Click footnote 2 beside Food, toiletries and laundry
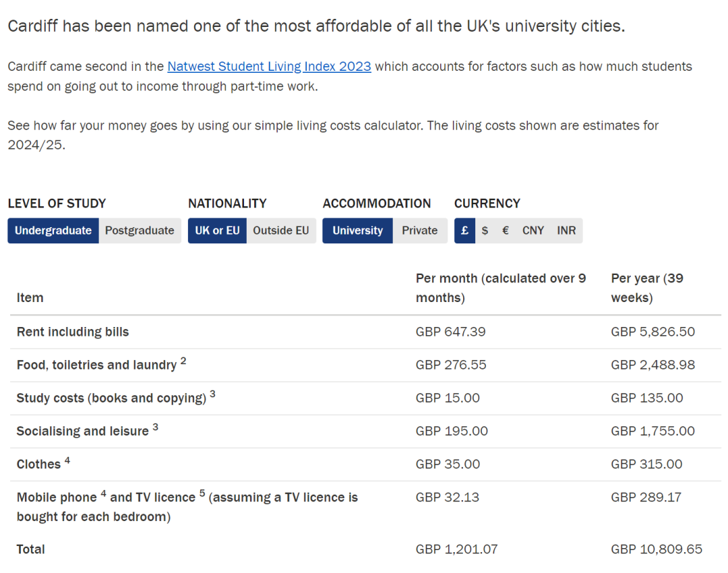The image size is (728, 573). (x=183, y=361)
